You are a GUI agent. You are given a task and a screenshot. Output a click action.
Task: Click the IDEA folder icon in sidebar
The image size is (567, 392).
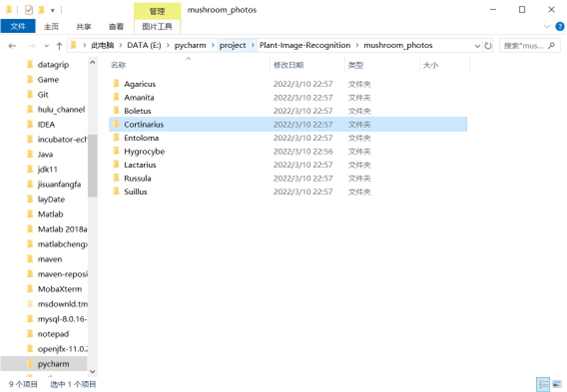(30, 124)
